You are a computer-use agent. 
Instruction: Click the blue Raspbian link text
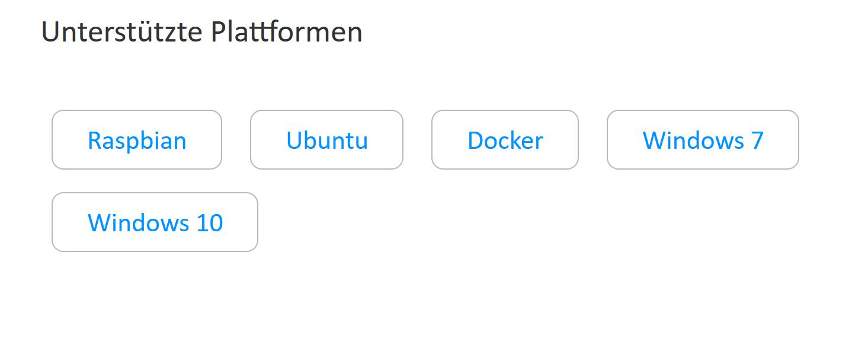pyautogui.click(x=137, y=141)
